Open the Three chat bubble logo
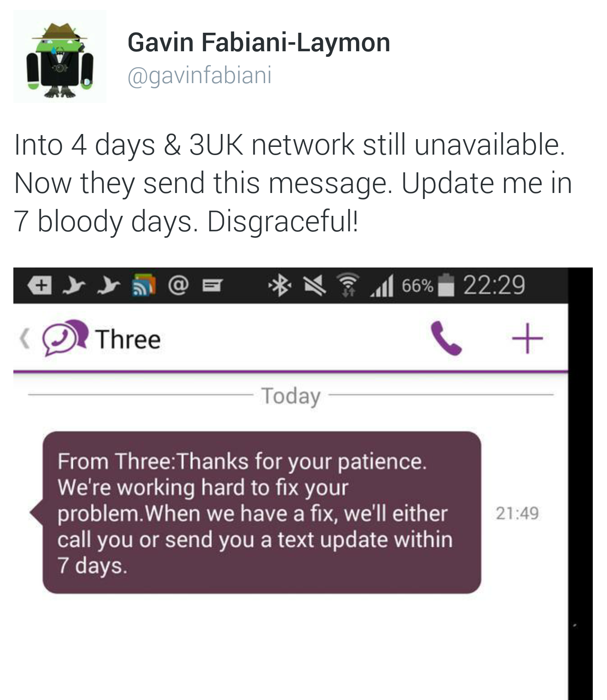607x700 pixels. pyautogui.click(x=65, y=338)
